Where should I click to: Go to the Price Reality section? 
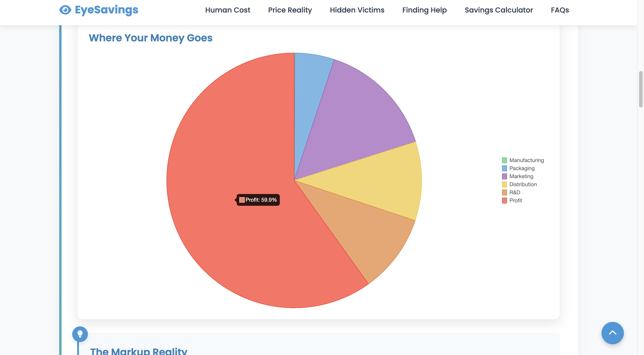(x=290, y=10)
